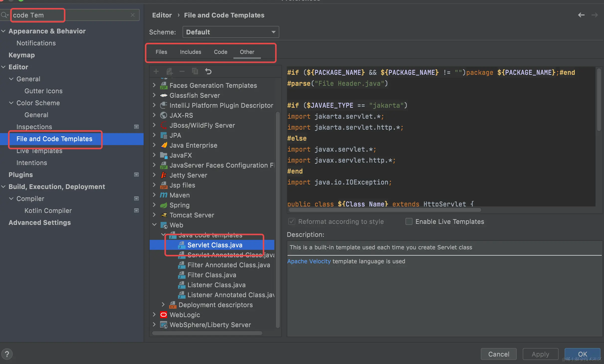Collapse the Web tree node
Viewport: 604px width, 364px height.
tap(154, 225)
